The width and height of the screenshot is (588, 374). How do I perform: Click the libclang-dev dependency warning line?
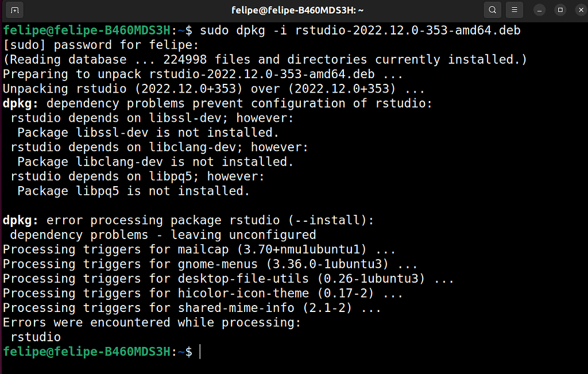pos(161,146)
